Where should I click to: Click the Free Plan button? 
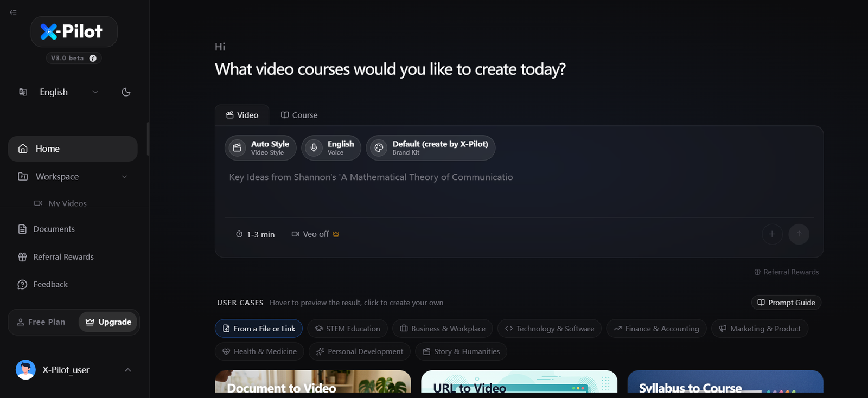[x=42, y=322]
